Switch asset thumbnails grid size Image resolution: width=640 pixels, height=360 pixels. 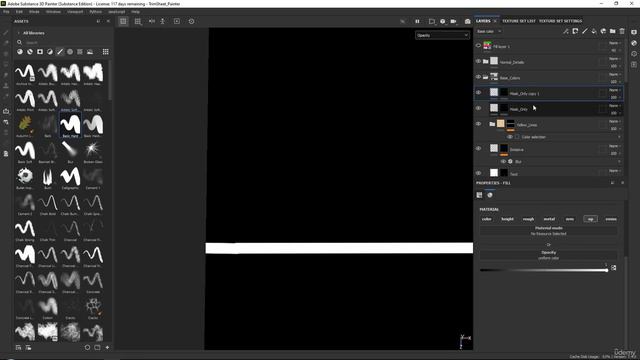[x=106, y=52]
